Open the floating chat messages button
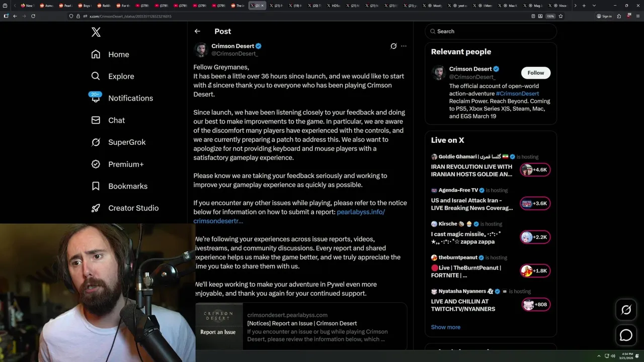The height and width of the screenshot is (362, 644). [626, 335]
